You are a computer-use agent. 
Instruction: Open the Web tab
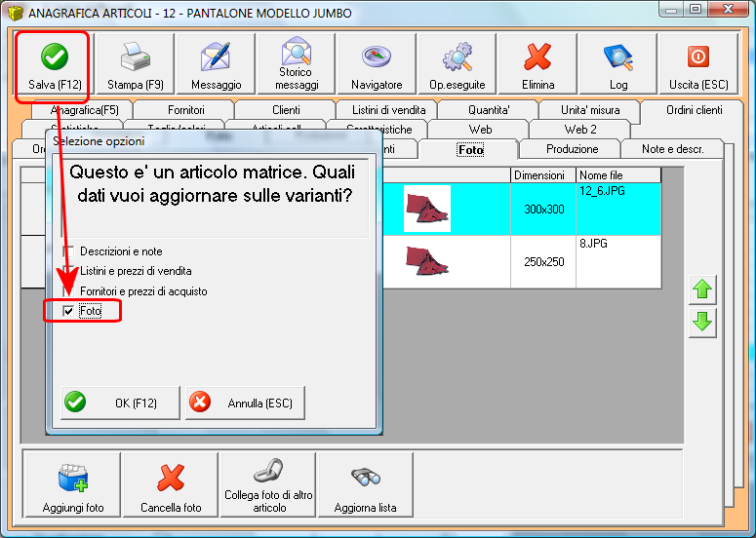[480, 130]
